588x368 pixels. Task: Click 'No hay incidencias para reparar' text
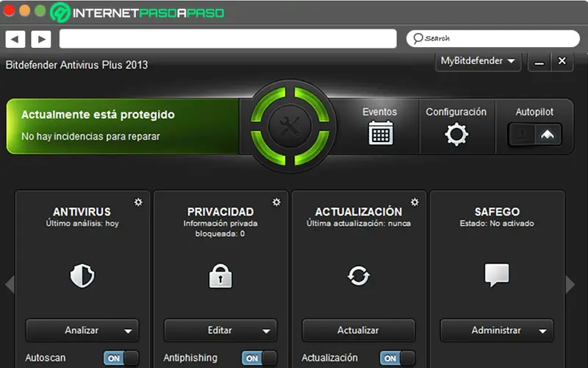[90, 136]
